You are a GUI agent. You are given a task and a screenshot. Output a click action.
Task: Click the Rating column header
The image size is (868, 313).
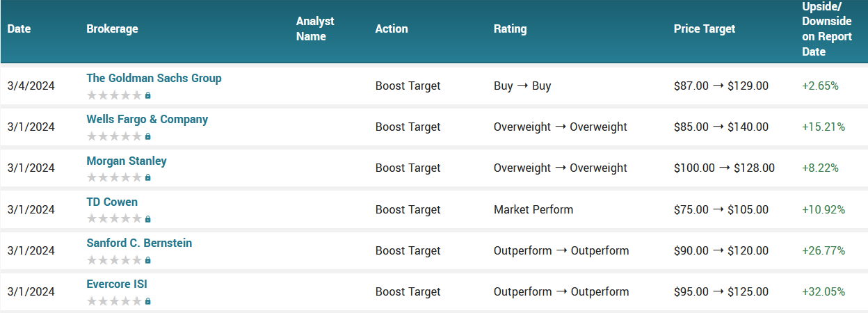point(510,29)
